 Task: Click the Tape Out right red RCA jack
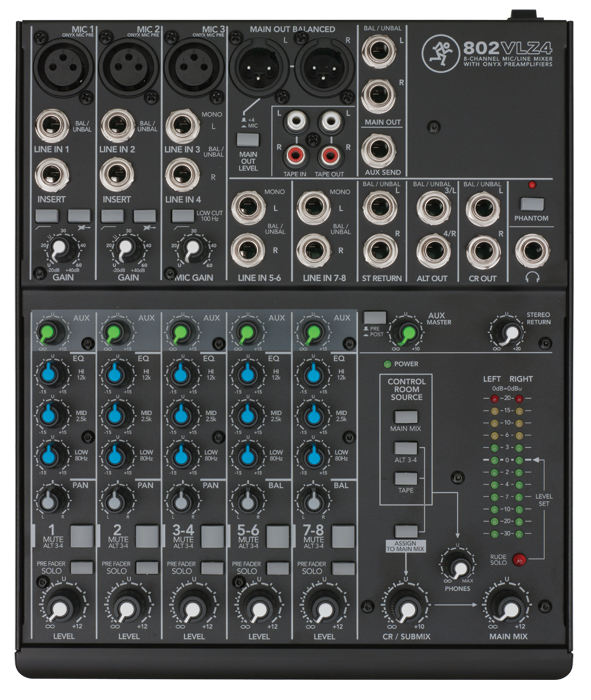(329, 155)
